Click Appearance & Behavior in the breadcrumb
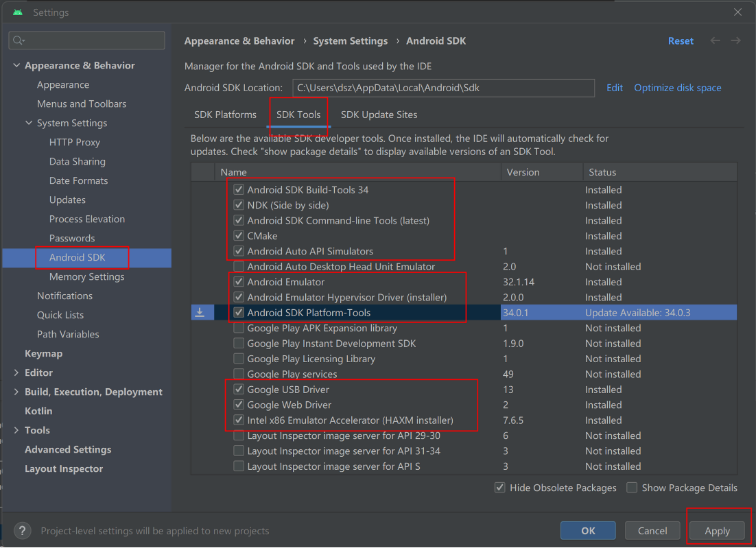This screenshot has width=756, height=548. [x=239, y=41]
